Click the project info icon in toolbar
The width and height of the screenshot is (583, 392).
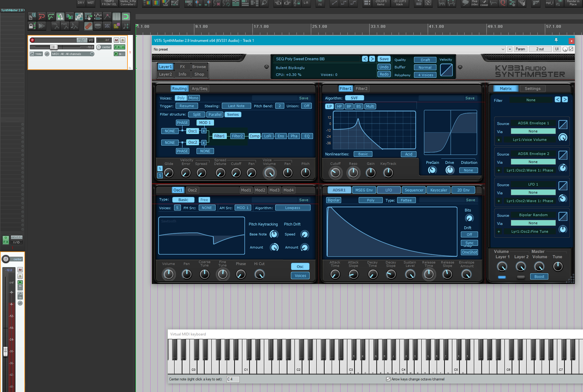(32, 16)
